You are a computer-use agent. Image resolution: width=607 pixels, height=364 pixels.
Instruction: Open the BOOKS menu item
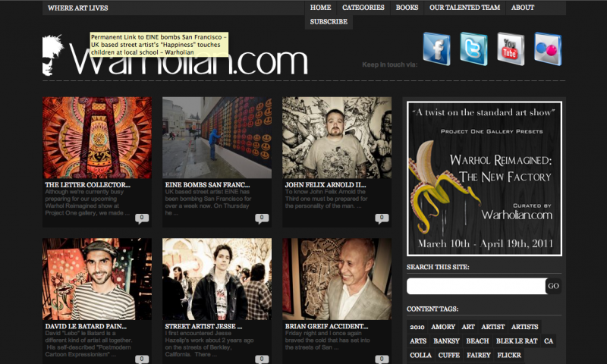(407, 8)
